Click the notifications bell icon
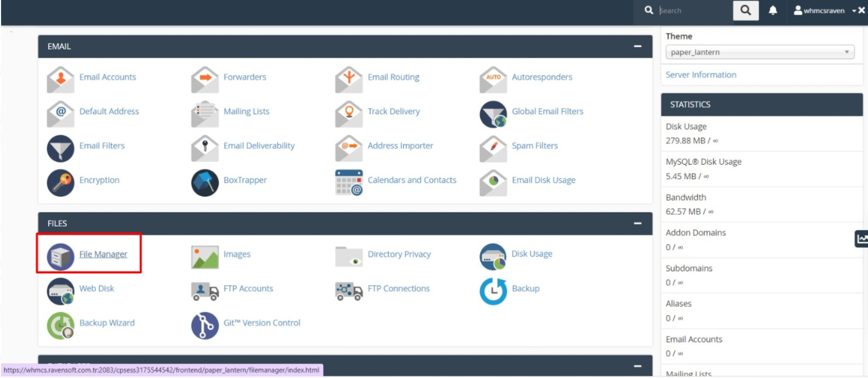This screenshot has height=378, width=868. (x=773, y=10)
